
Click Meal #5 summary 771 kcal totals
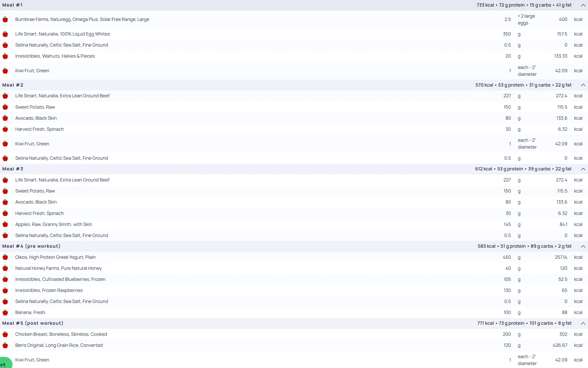[524, 323]
